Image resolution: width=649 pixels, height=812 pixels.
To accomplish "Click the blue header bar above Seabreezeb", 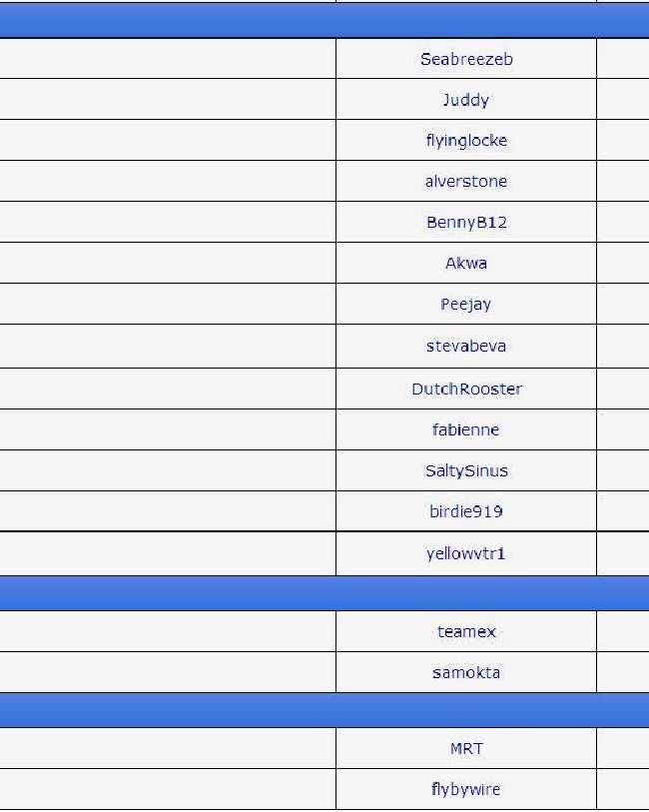I will click(324, 20).
